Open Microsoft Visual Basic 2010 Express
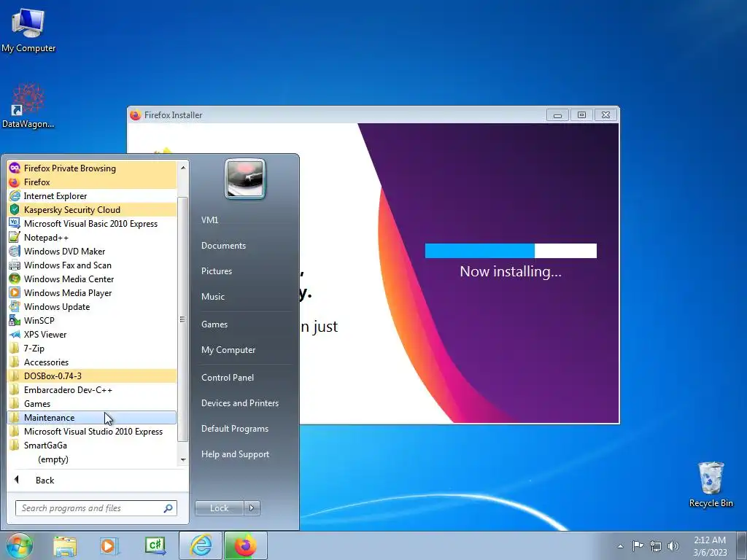This screenshot has width=747, height=560. tap(92, 223)
